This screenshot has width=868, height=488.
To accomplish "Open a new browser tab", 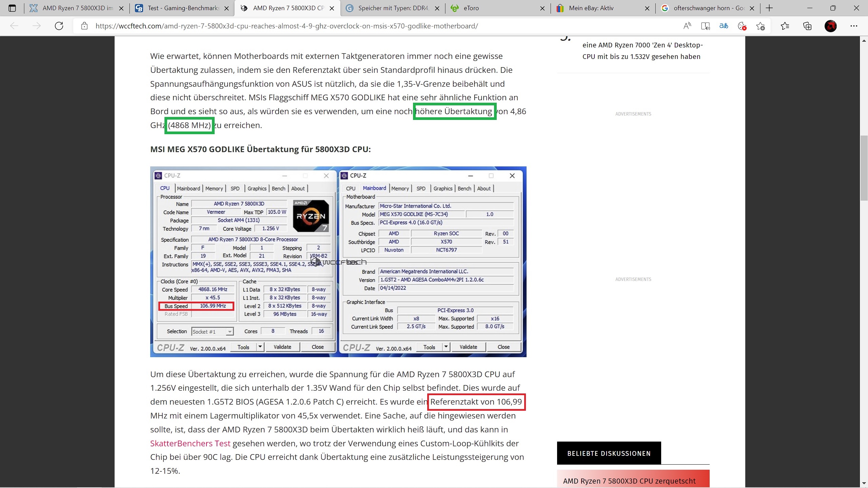I will 769,8.
